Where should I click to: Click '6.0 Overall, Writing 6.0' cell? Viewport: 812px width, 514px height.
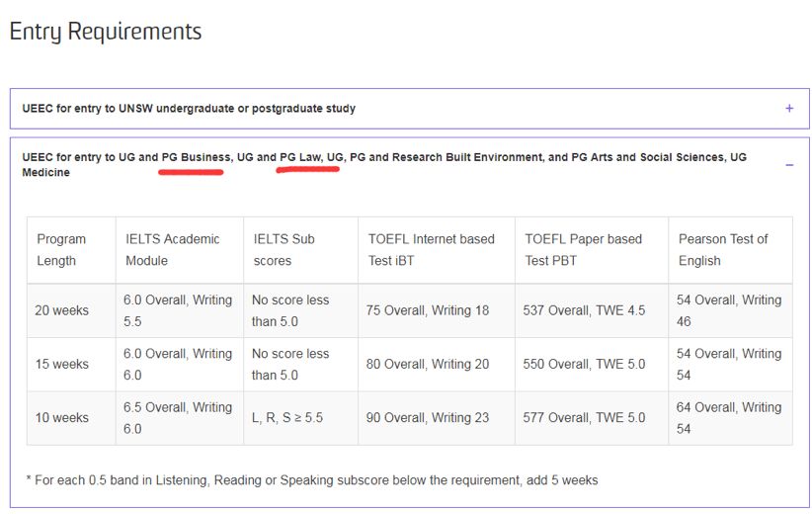180,365
